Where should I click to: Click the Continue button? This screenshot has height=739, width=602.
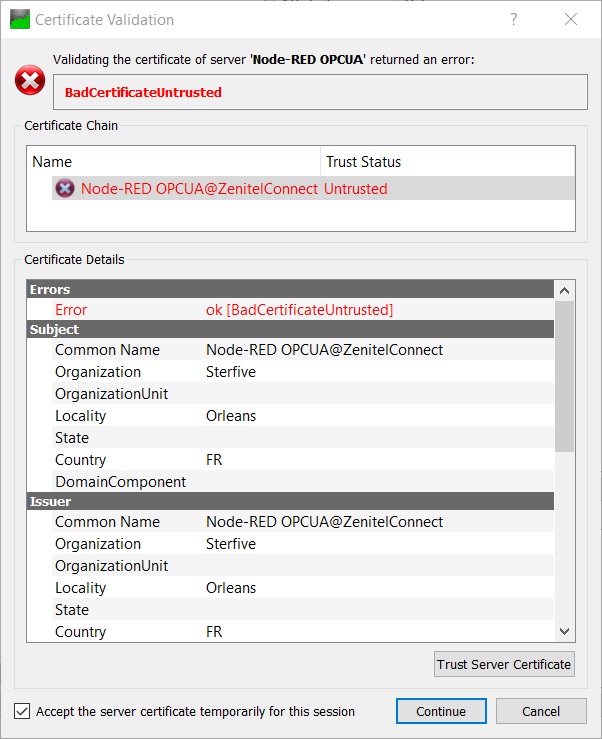tap(441, 711)
